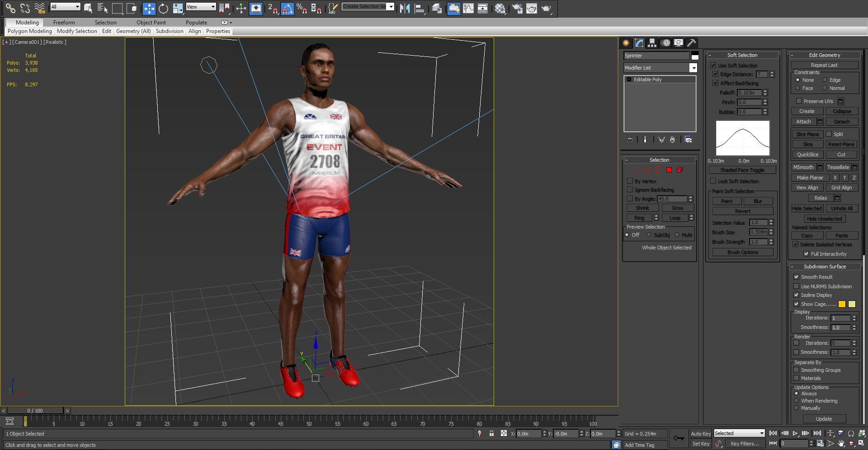Enable Lock Soft Selection checkbox
This screenshot has height=450, width=868.
pyautogui.click(x=713, y=181)
